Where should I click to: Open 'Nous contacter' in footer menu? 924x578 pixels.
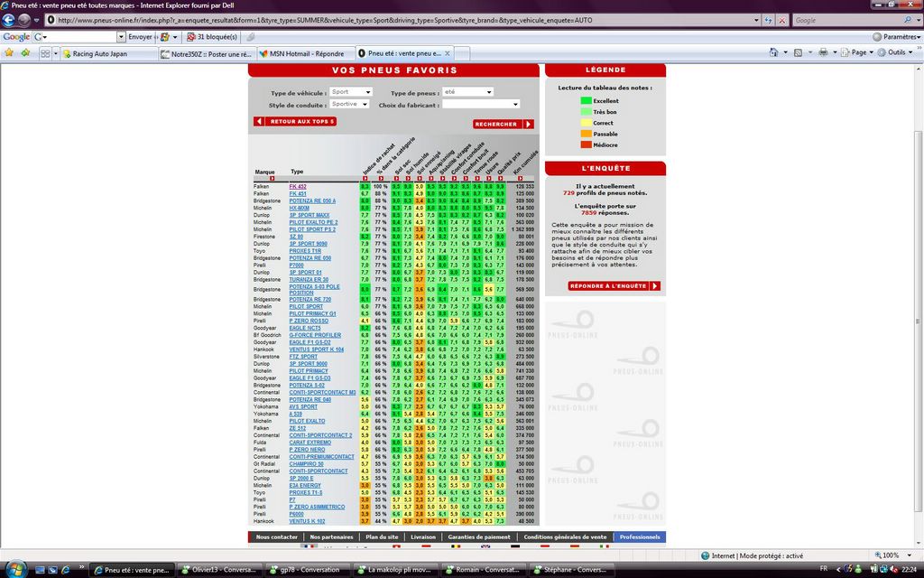tap(277, 536)
